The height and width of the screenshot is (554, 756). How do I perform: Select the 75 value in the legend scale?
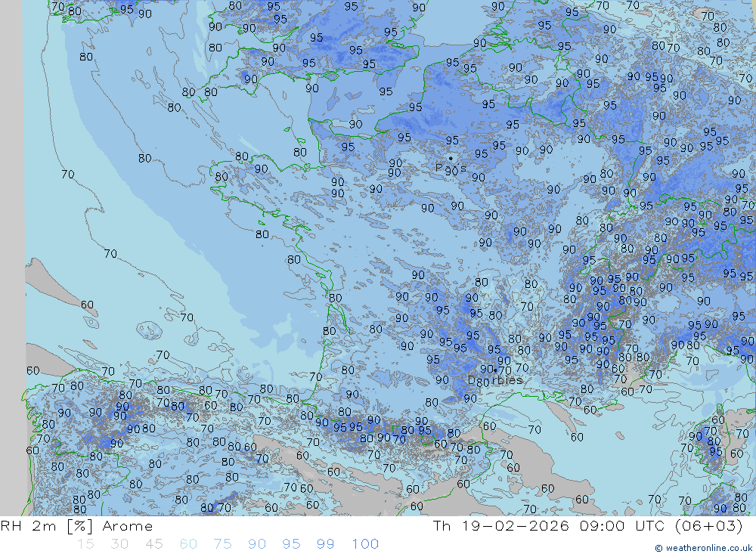[x=222, y=544]
